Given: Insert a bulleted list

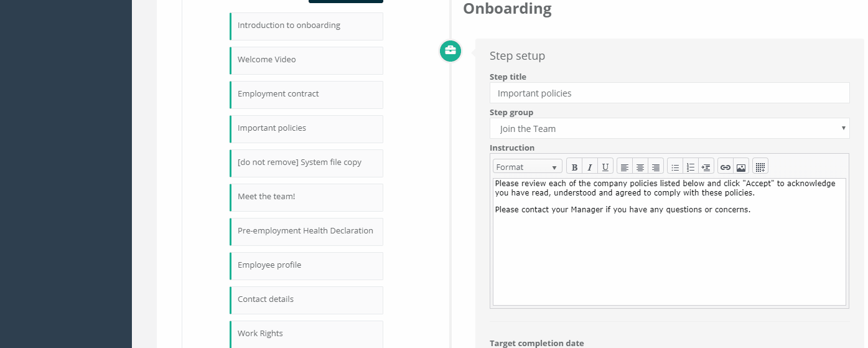Looking at the screenshot, I should click(675, 167).
